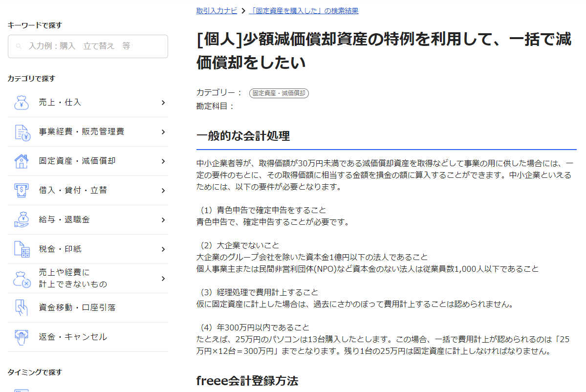Click the crossed money bag icon for 売上や経費に計上できないもの
Image resolution: width=586 pixels, height=392 pixels.
pos(22,279)
